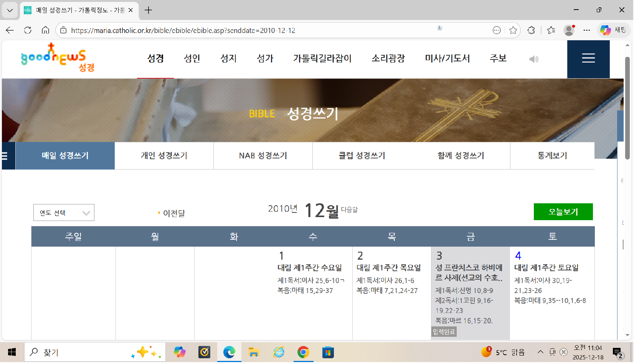Open the browser tab list chevron
This screenshot has width=634, height=364.
pos(10,10)
